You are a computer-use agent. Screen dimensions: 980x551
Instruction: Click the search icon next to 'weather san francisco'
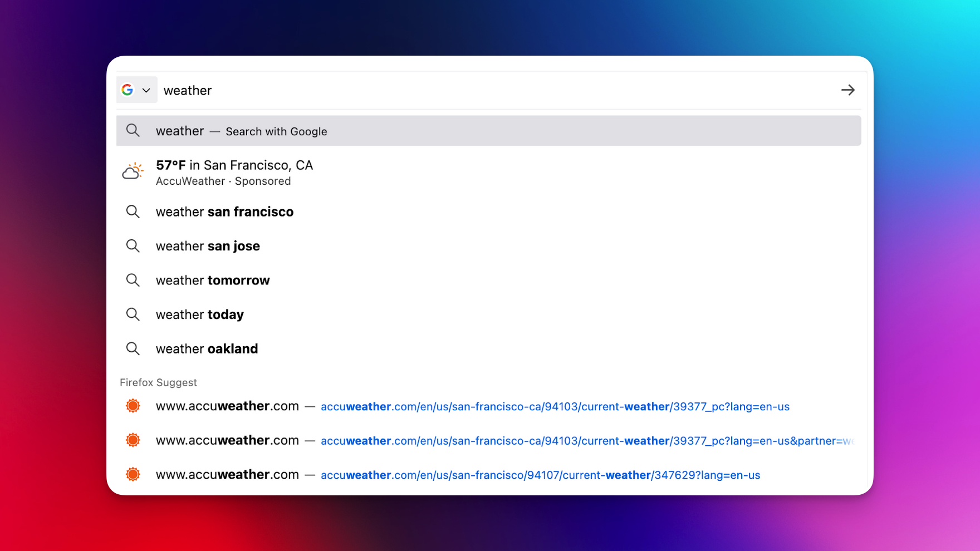[x=133, y=211]
